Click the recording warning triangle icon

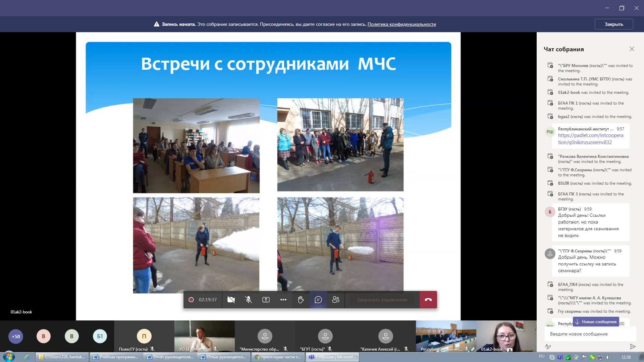[157, 24]
